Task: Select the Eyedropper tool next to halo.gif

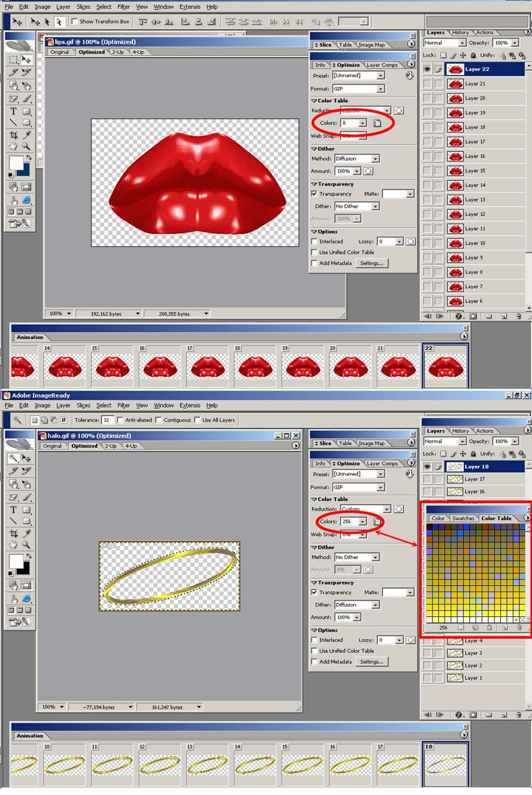Action: tap(26, 533)
